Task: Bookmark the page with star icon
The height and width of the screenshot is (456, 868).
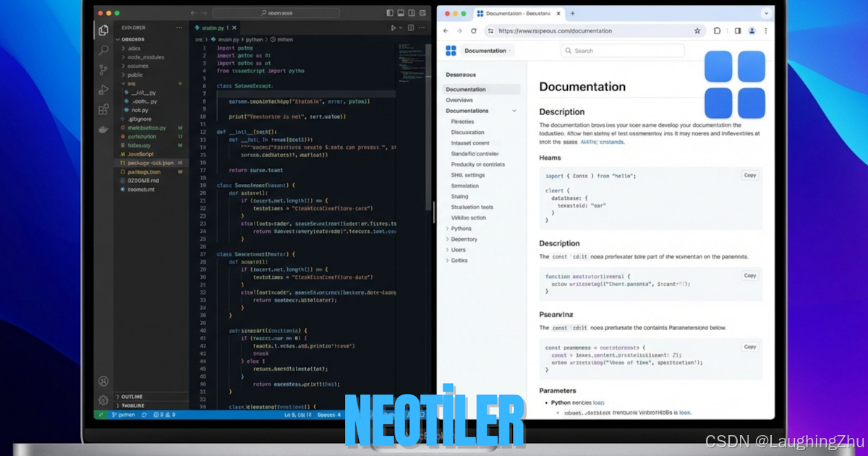Action: [697, 31]
